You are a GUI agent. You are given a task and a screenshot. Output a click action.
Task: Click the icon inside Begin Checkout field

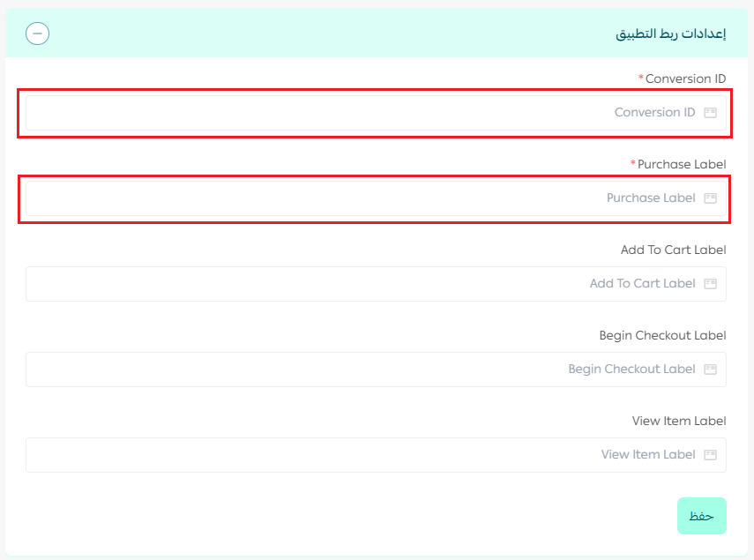pyautogui.click(x=711, y=370)
